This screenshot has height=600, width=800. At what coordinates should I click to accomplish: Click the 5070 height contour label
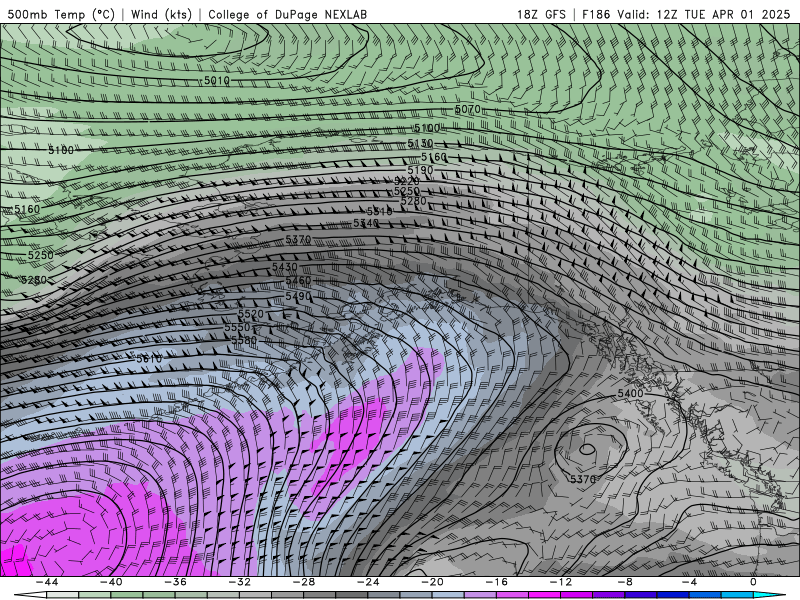pyautogui.click(x=467, y=109)
